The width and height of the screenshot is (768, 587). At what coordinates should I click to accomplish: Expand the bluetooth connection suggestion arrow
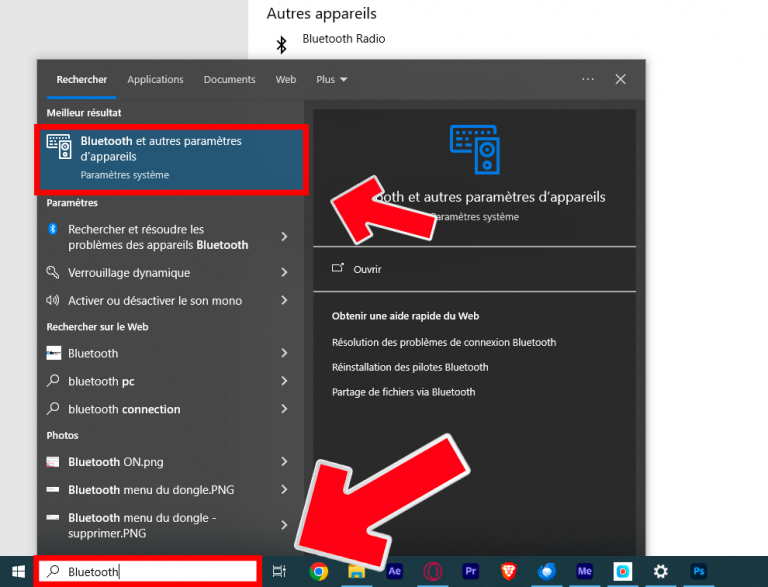click(285, 409)
